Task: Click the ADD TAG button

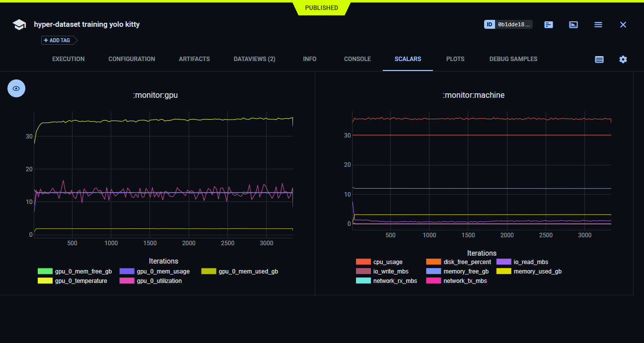Action: (56, 40)
